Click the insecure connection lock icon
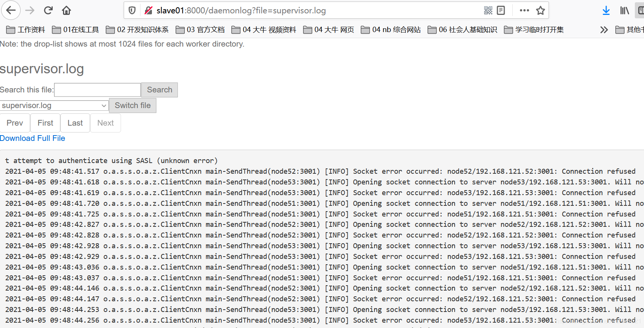Image resolution: width=644 pixels, height=328 pixels. 148,10
